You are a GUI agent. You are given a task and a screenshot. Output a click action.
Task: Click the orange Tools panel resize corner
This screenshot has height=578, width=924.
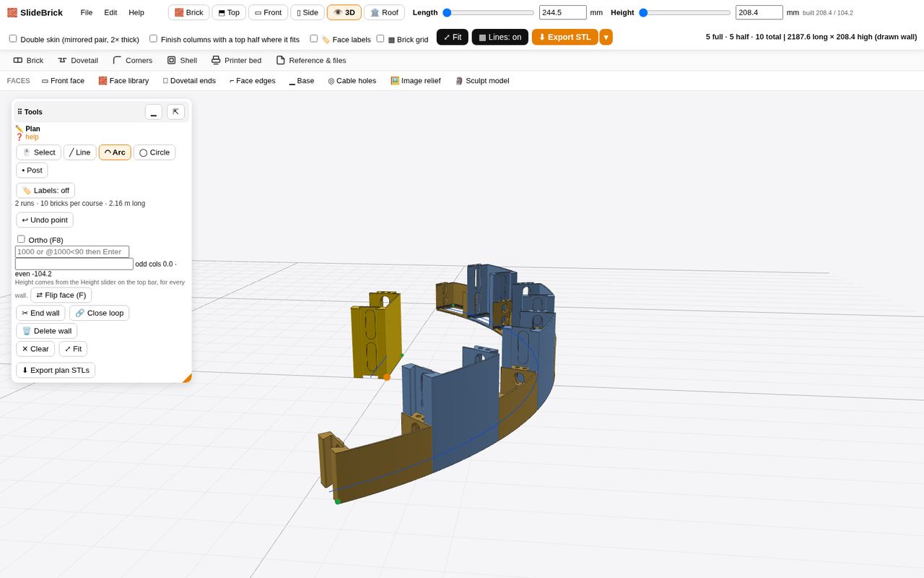pyautogui.click(x=188, y=379)
